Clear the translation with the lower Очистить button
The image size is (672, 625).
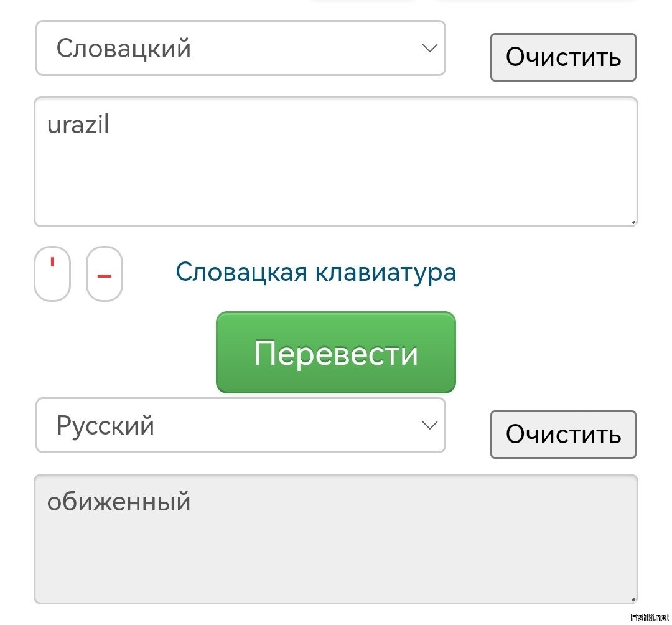pyautogui.click(x=563, y=435)
